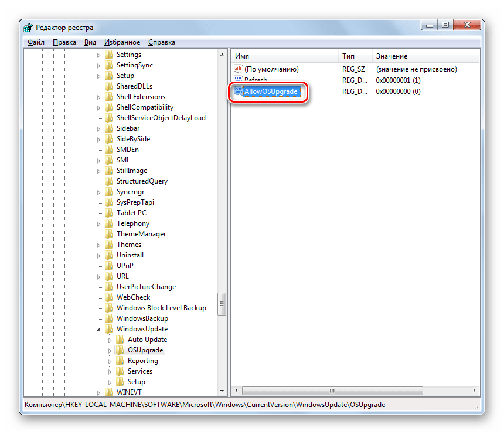Click the tree pane vertical scrollbar thumb

click(x=222, y=304)
